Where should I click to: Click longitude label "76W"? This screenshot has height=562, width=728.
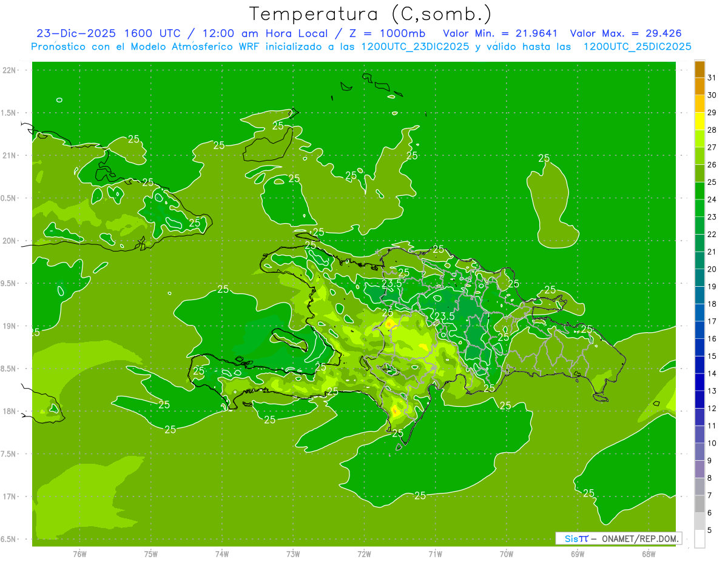coord(79,554)
